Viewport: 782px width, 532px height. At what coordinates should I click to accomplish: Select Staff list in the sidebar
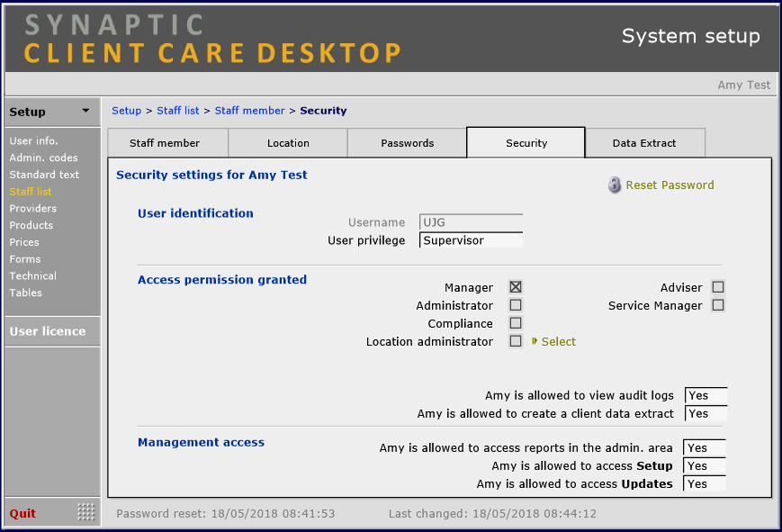31,192
